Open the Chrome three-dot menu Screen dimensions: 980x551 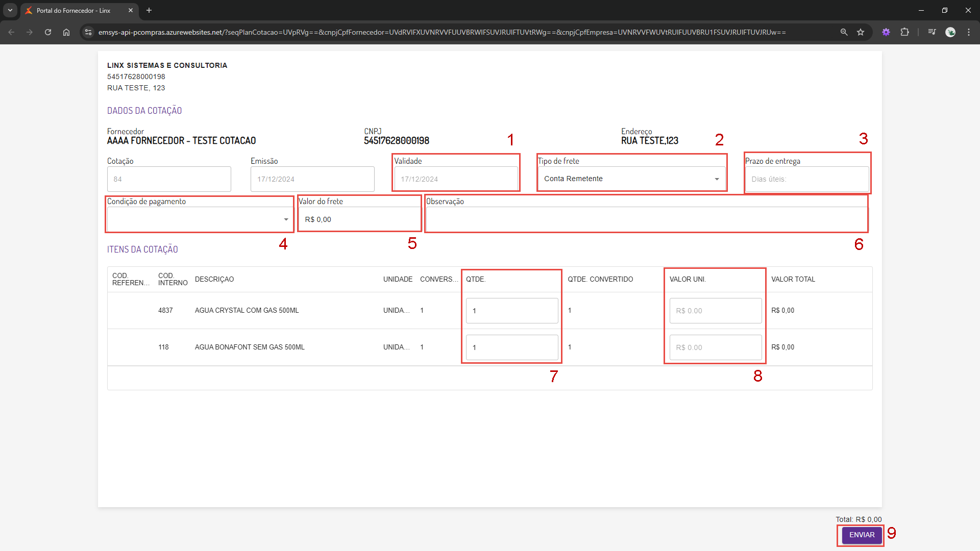969,32
